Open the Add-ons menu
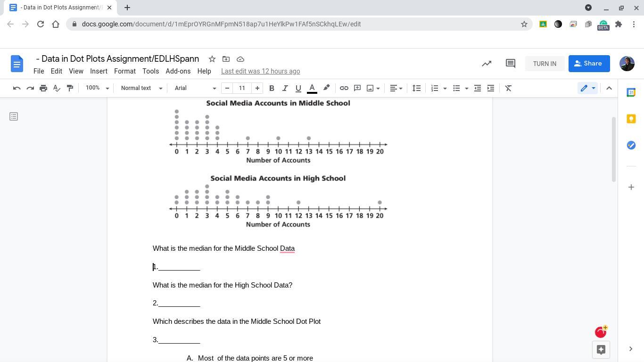Viewport: 644px width, 362px height. point(178,71)
